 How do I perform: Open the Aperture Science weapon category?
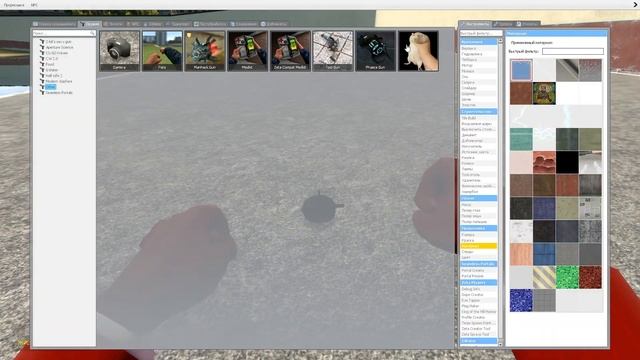[x=60, y=47]
